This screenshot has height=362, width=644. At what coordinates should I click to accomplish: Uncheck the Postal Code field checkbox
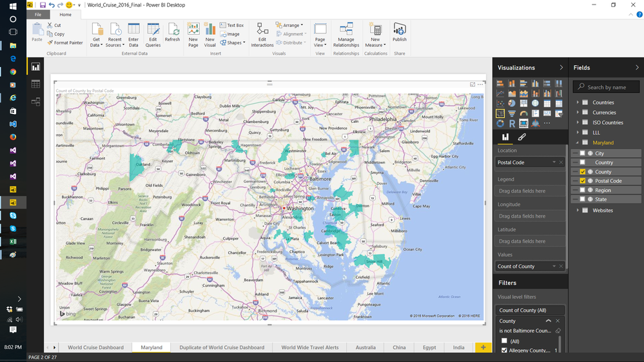[x=582, y=180]
